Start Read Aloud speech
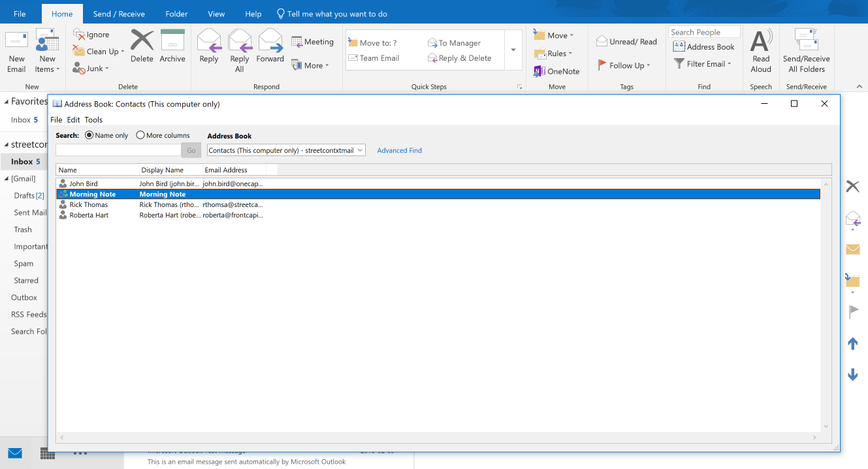868x469 pixels. click(x=761, y=51)
